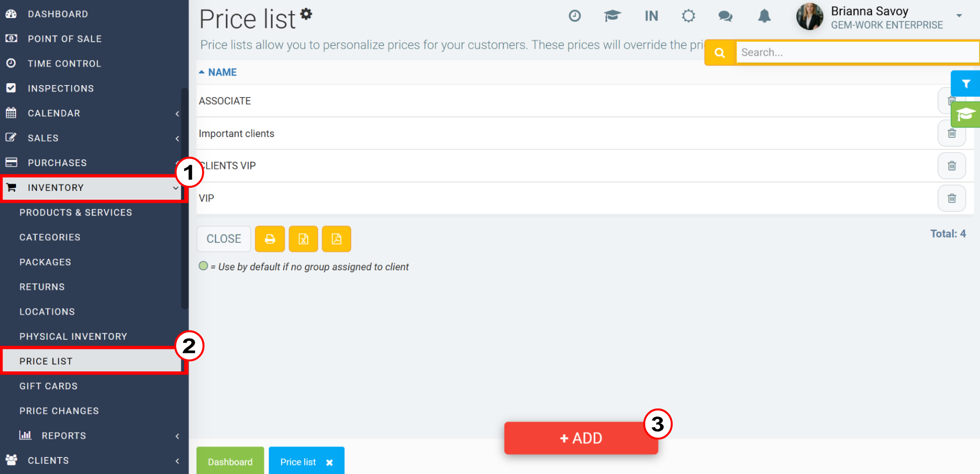
Task: Expand the Reports submenu chevron
Action: click(x=177, y=436)
